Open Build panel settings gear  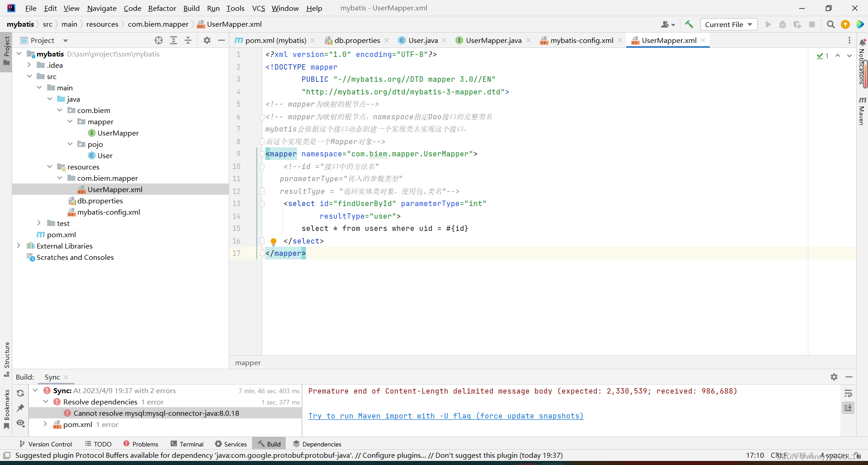[834, 377]
